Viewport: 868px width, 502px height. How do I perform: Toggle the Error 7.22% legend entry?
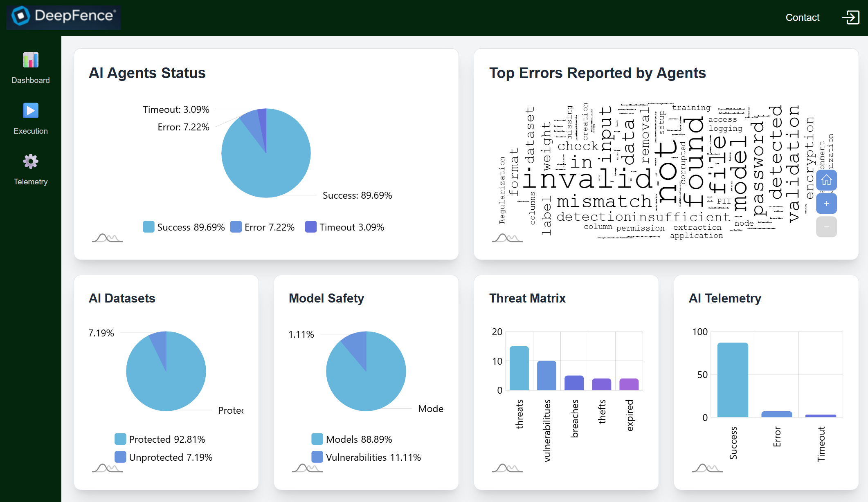[262, 227]
